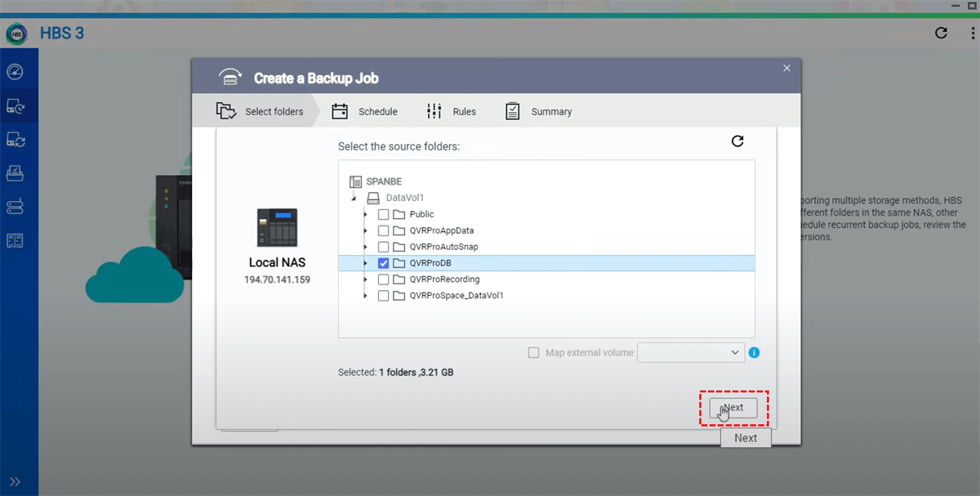The width and height of the screenshot is (980, 496).
Task: Select the QVRProRecording folder name
Action: 445,279
